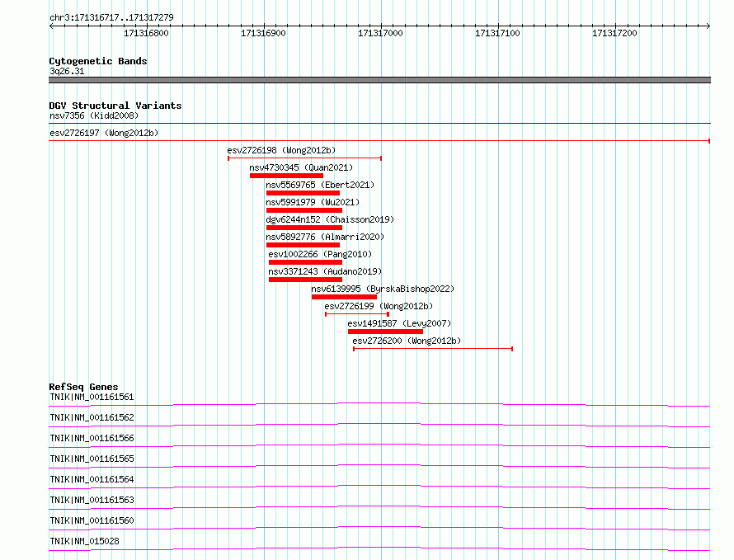
Task: Open variant nsv5892776 (Almarri2020) label
Action: tap(325, 237)
